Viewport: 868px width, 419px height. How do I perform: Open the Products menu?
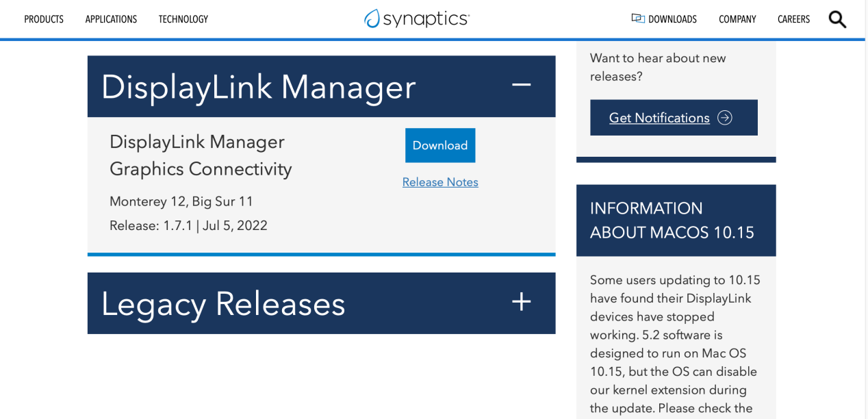tap(44, 19)
